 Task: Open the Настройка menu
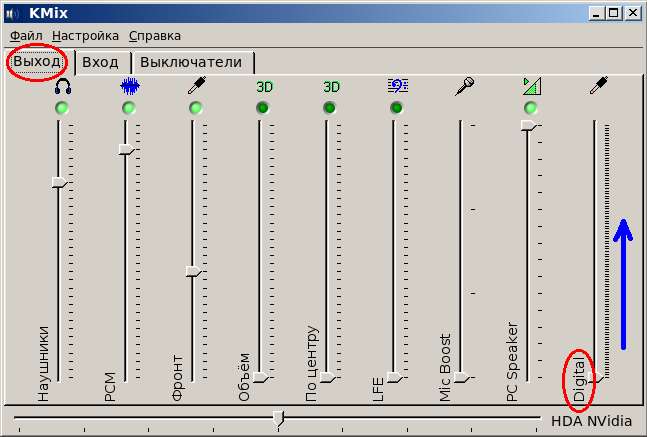click(85, 36)
